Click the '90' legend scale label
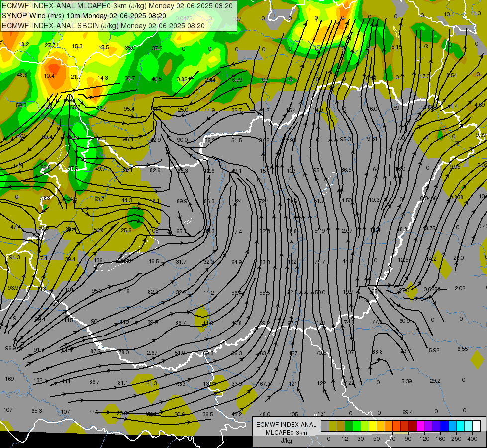487x448 pixels. (408, 439)
